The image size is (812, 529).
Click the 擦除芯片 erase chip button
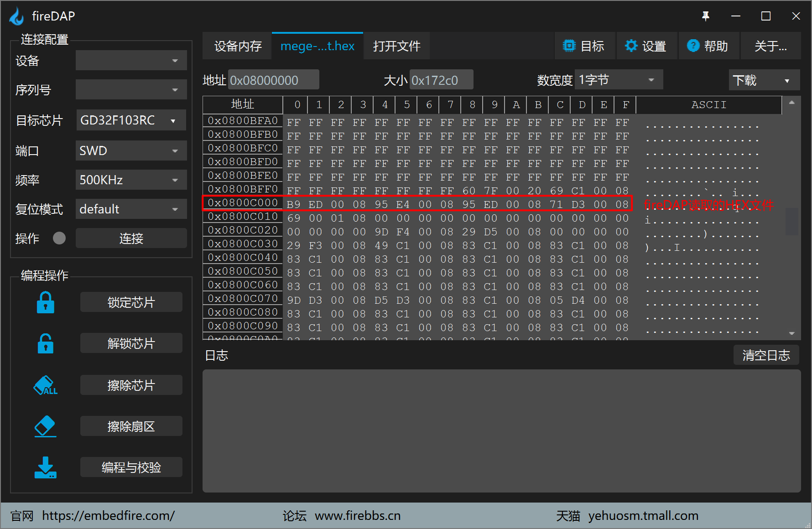131,385
